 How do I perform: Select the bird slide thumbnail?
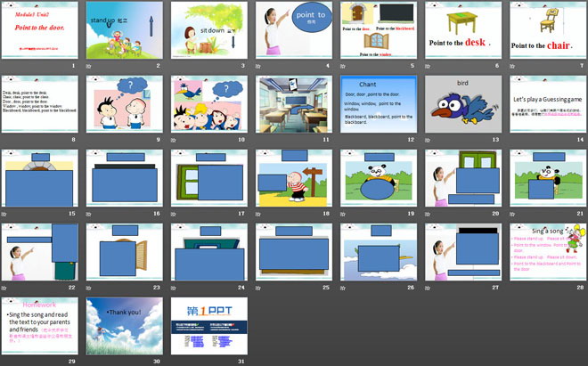[463, 103]
